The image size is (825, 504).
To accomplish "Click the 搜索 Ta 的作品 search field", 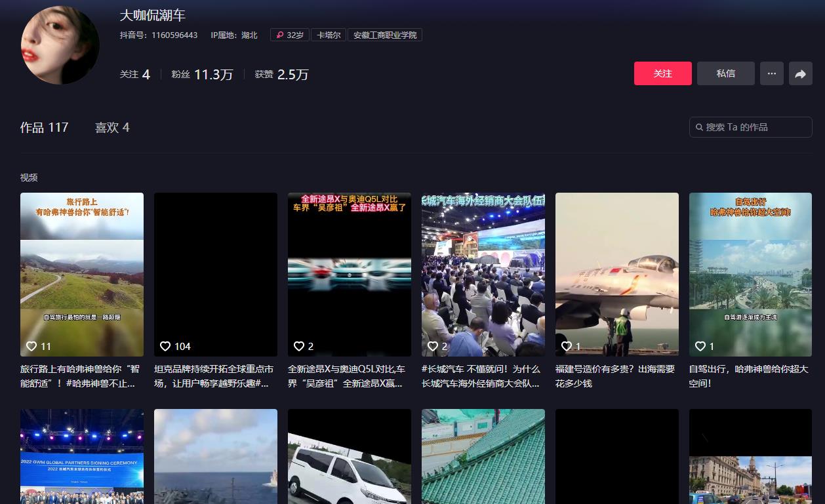I will point(751,127).
